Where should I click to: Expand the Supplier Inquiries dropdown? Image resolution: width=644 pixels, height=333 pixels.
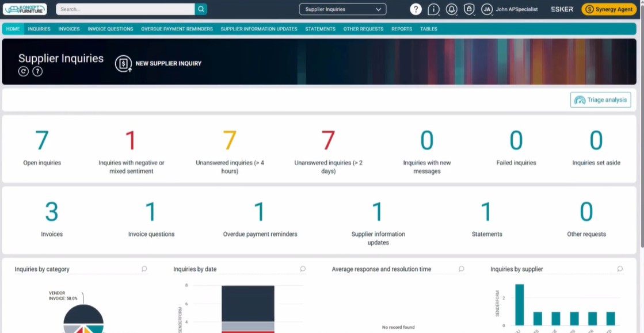342,9
